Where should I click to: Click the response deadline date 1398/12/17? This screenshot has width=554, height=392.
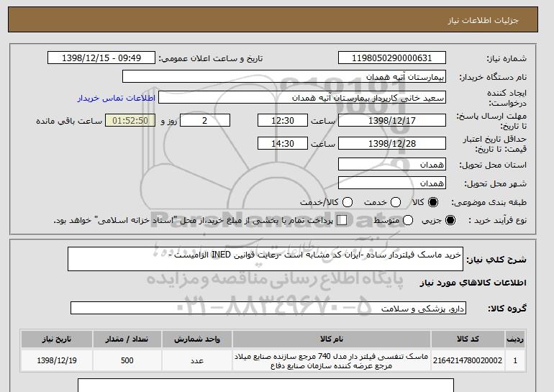tap(392, 120)
